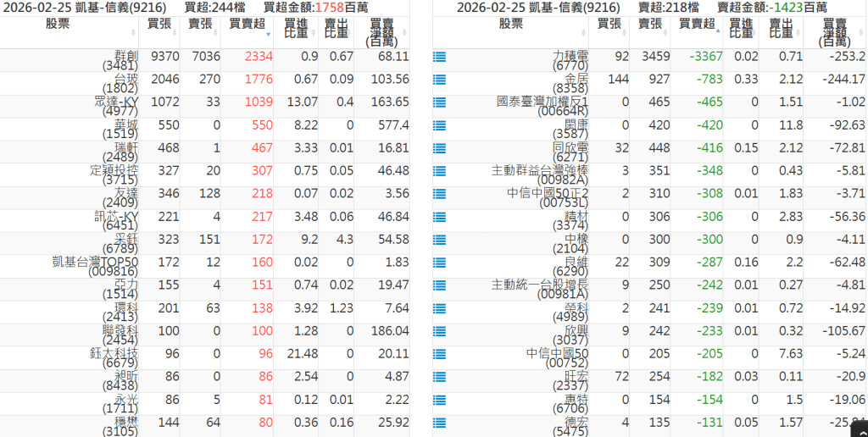The image size is (868, 437).
Task: Click the list icon beside 力積電 (6770)
Action: pos(439,58)
